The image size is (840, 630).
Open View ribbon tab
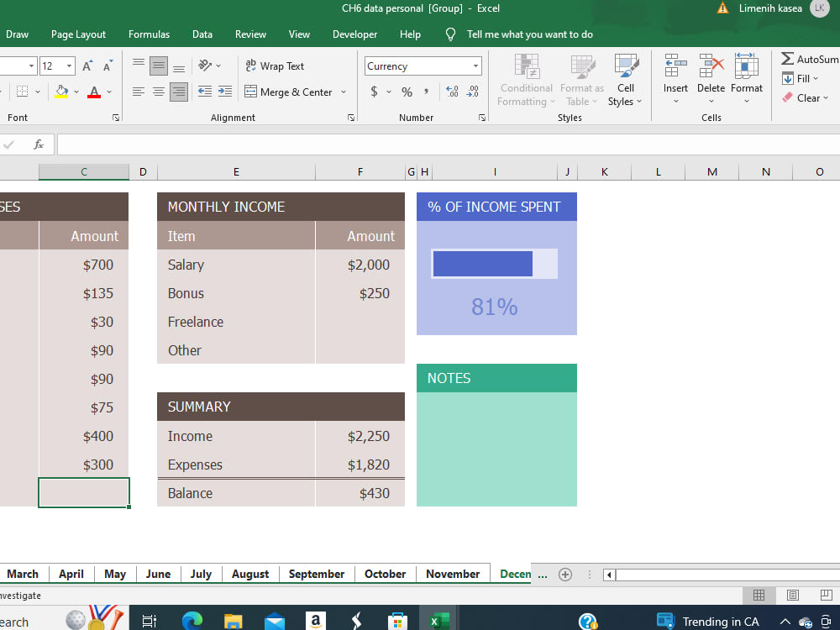(x=299, y=34)
